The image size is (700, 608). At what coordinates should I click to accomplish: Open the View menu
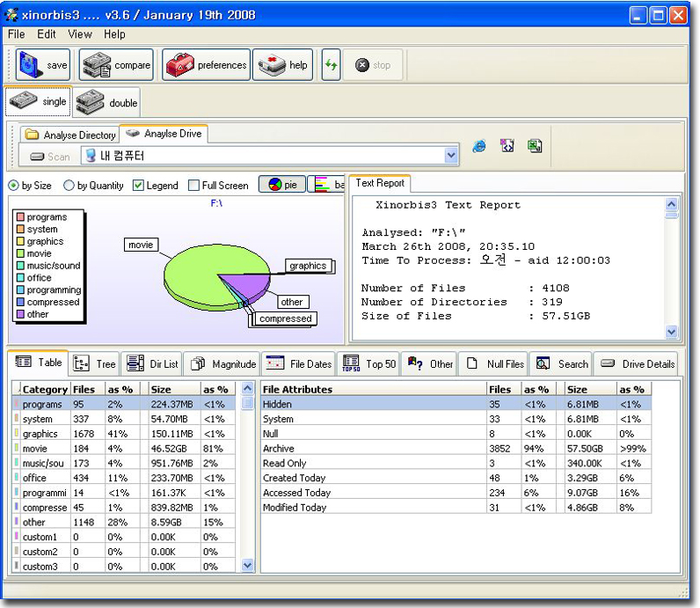[80, 34]
